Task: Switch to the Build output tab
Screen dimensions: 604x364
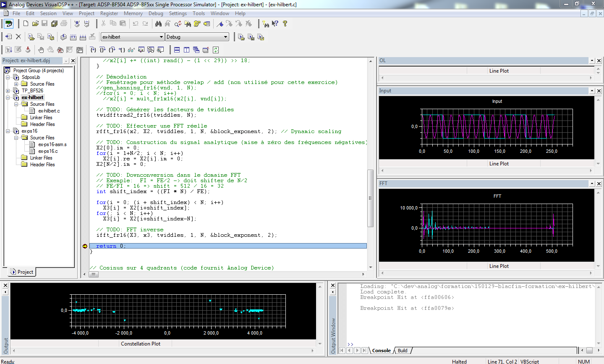Action: click(403, 351)
